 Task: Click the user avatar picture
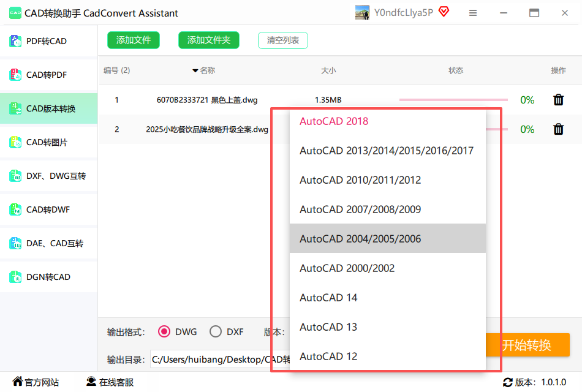click(x=362, y=13)
